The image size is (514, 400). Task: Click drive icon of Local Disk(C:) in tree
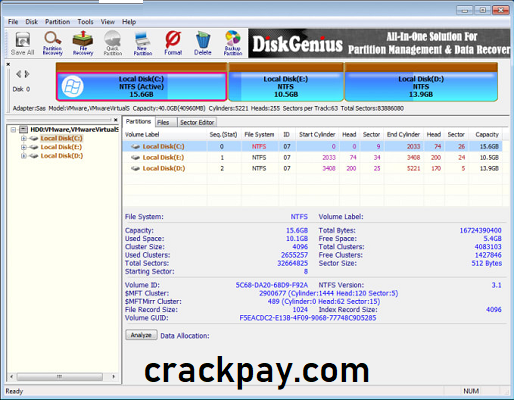pyautogui.click(x=34, y=138)
